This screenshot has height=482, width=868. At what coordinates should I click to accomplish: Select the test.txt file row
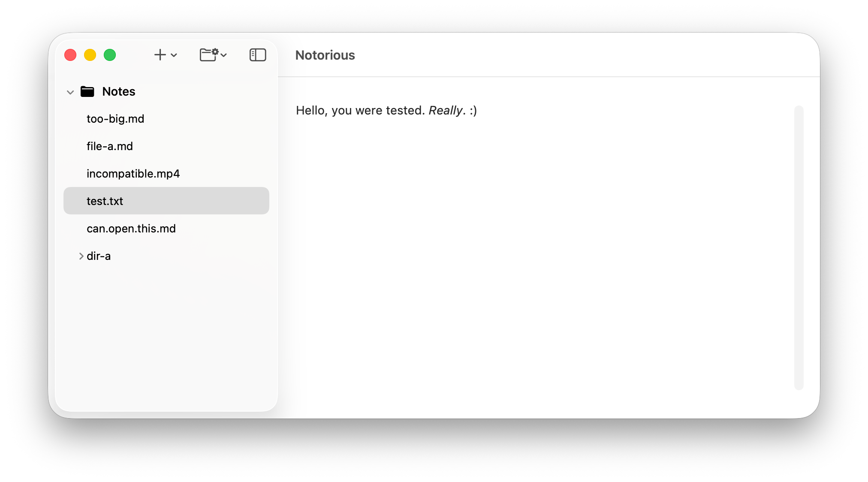click(166, 201)
